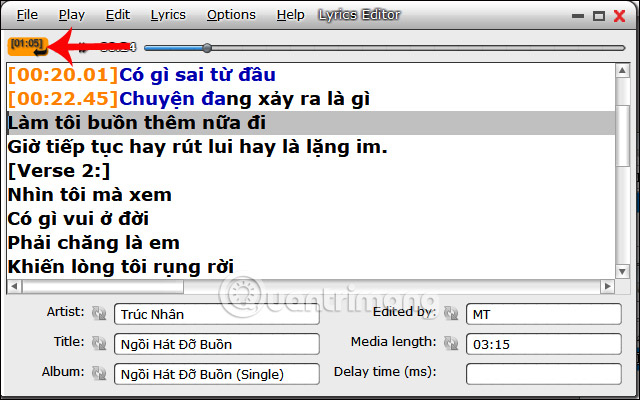This screenshot has width=640, height=400.
Task: Select lyric line "Chuyện đang xảy ra là gì"
Action: point(245,99)
